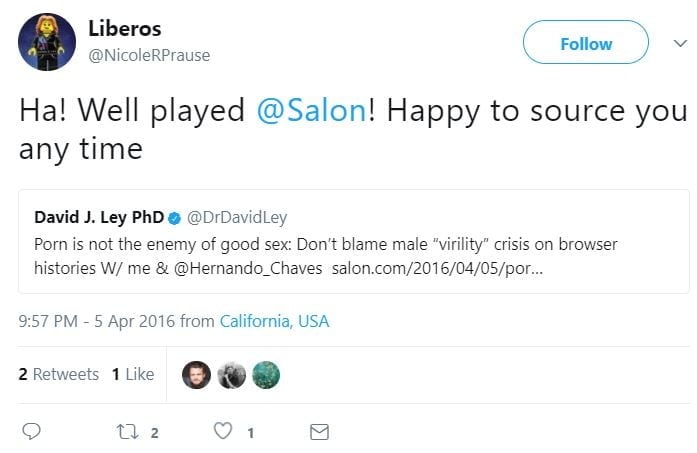697x453 pixels.
Task: Open the @Salon mention link
Action: [311, 111]
